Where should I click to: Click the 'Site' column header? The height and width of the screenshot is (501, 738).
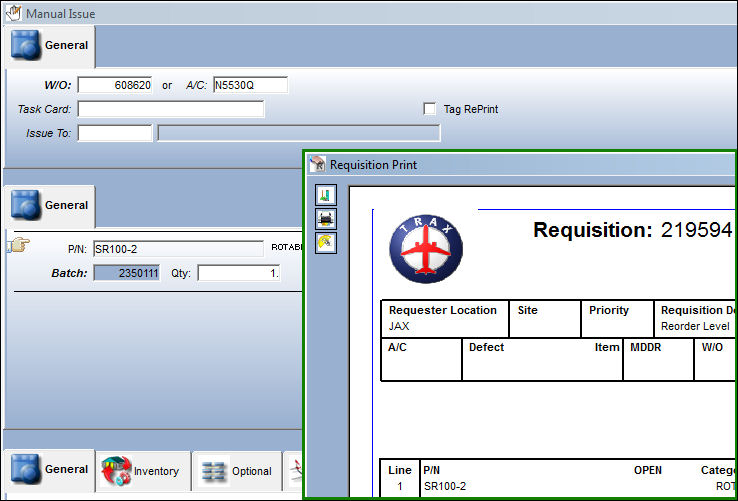(528, 310)
